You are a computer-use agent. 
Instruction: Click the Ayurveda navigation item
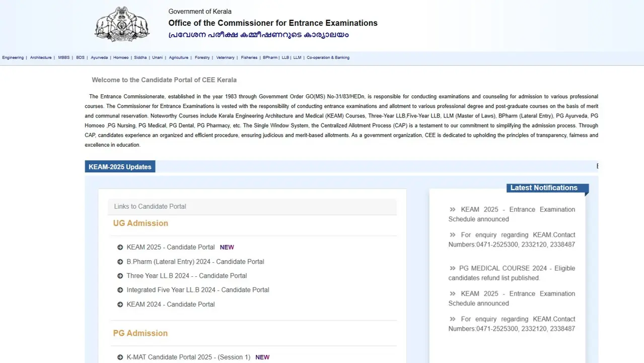[99, 57]
